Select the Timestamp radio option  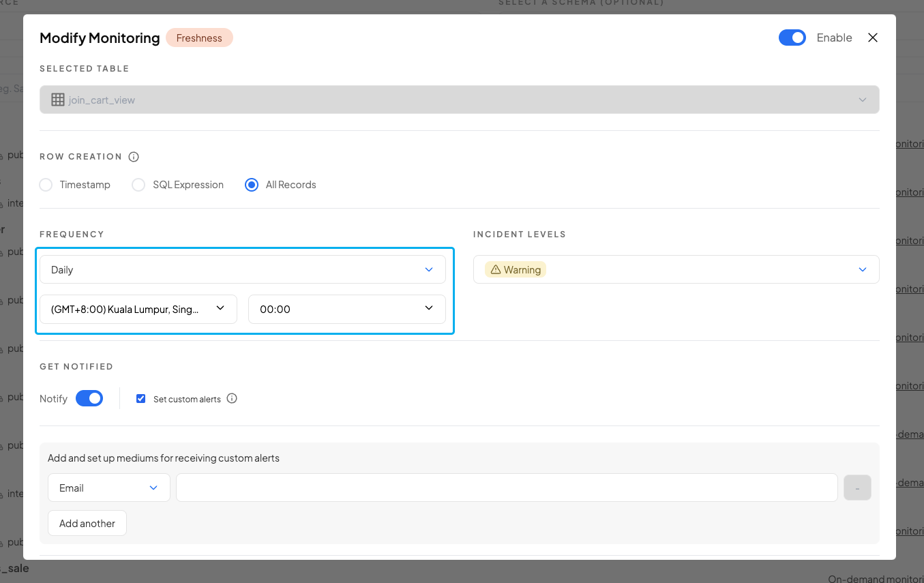click(x=46, y=185)
